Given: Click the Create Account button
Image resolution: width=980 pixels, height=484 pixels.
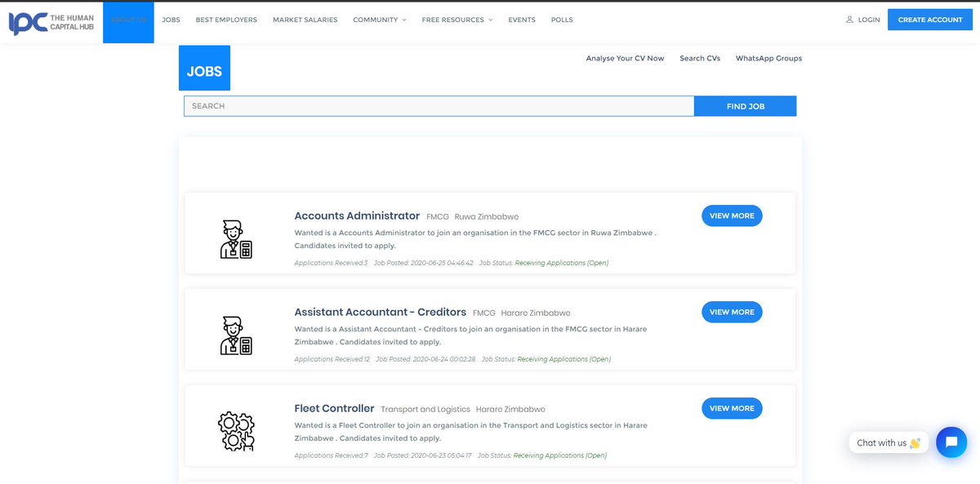Looking at the screenshot, I should pyautogui.click(x=930, y=20).
